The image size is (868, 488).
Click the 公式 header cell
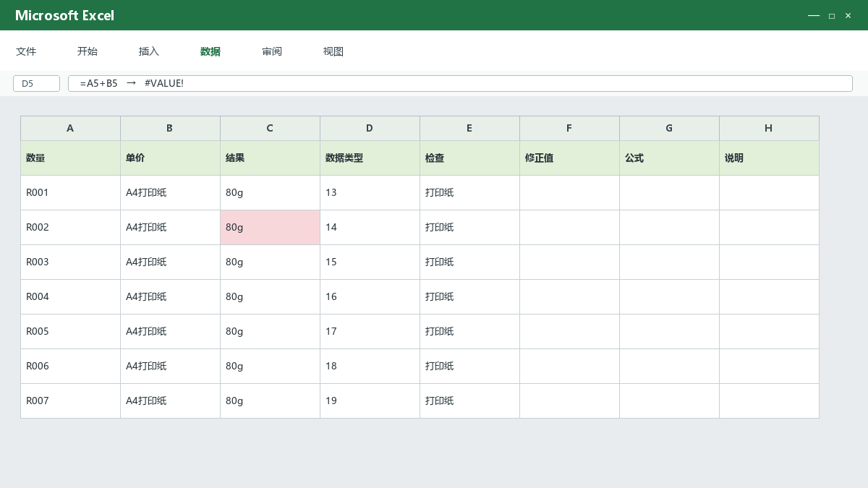[x=669, y=158]
